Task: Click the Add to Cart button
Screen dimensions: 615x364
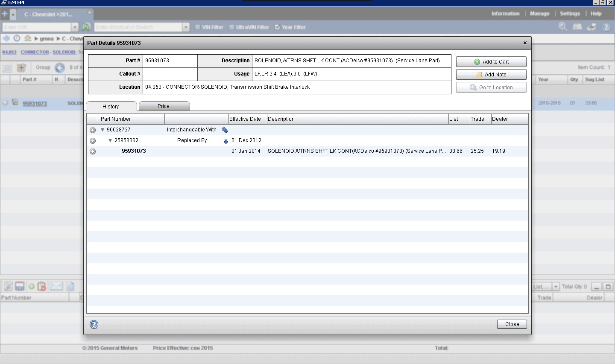Action: [x=491, y=62]
